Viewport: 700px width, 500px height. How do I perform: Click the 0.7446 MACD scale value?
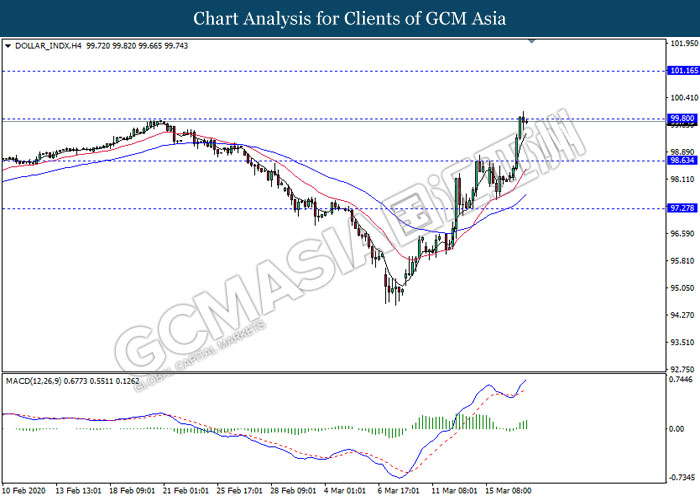pos(683,380)
